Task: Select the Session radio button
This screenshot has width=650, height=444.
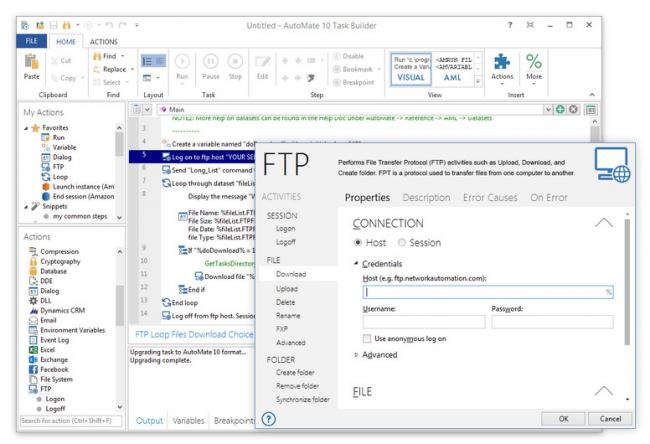Action: coord(401,243)
